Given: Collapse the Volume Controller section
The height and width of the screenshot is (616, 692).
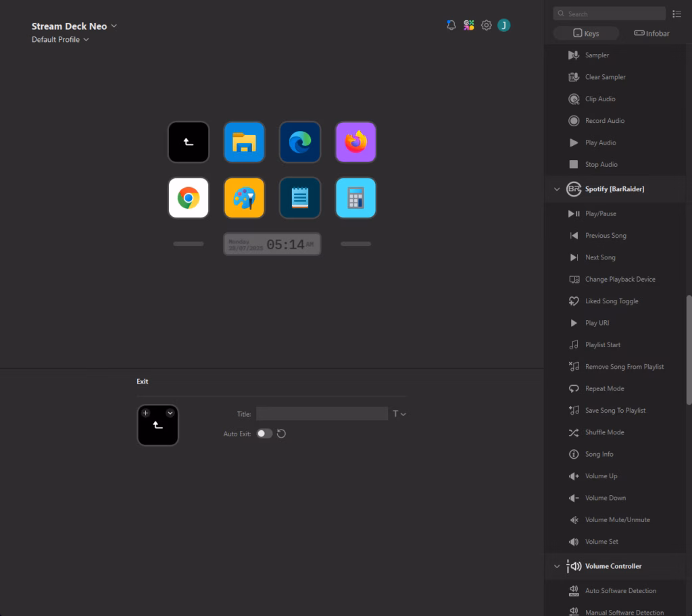Looking at the screenshot, I should [557, 566].
